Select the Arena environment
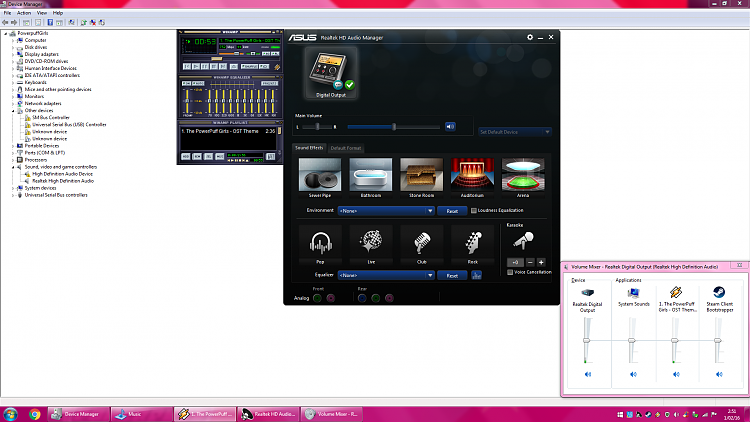 pos(523,178)
